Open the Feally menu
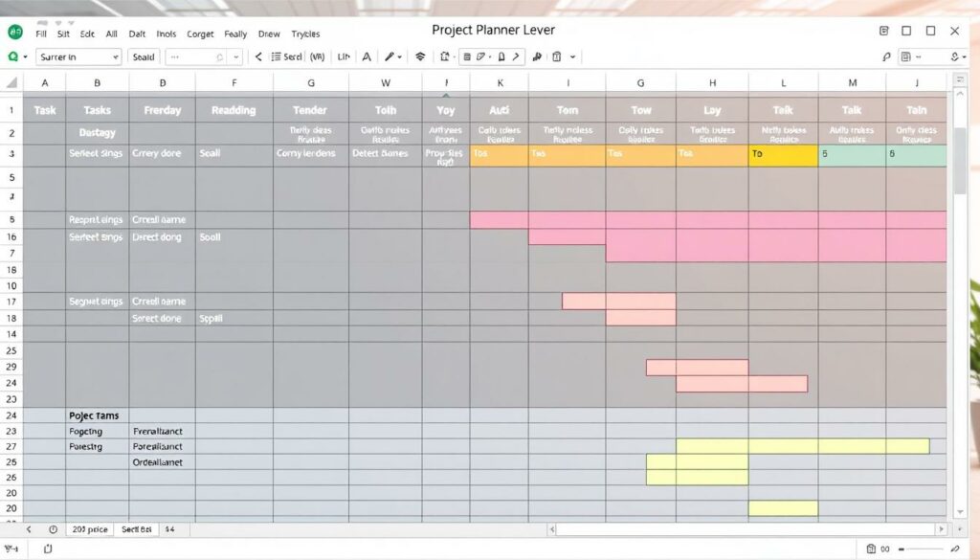The image size is (980, 560). click(x=235, y=34)
